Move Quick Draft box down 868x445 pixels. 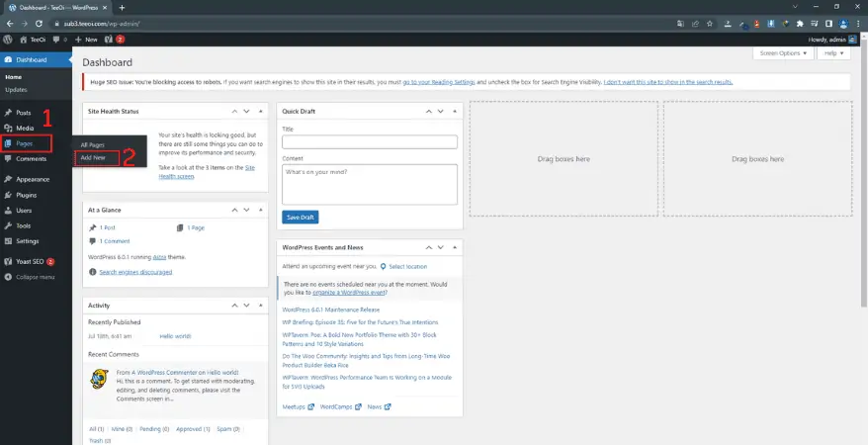click(x=440, y=111)
